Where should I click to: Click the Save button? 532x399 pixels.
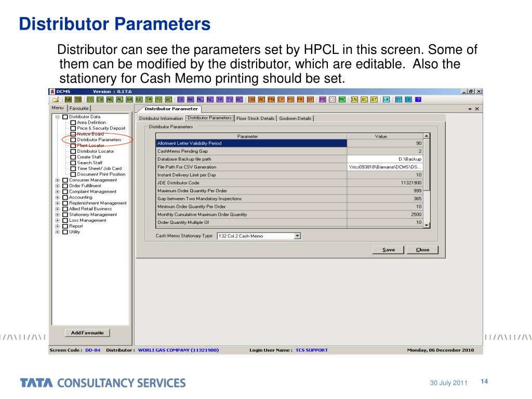pyautogui.click(x=389, y=250)
